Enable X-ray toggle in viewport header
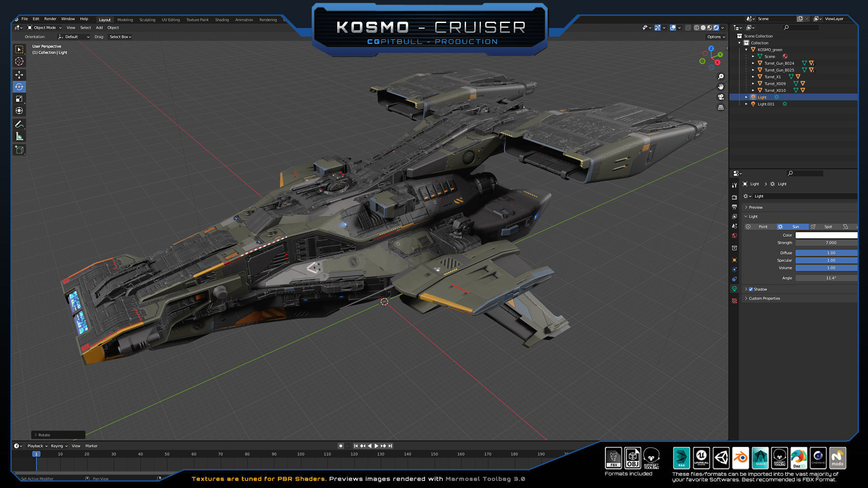Image resolution: width=868 pixels, height=488 pixels. point(688,28)
